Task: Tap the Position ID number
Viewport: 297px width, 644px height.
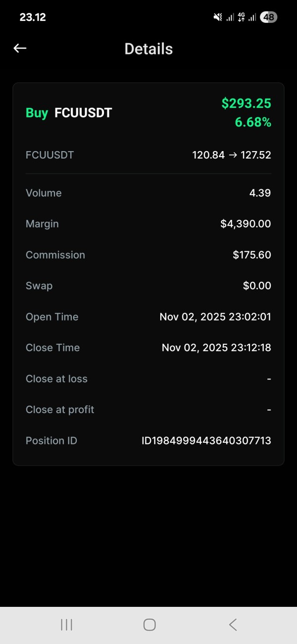Action: 206,441
